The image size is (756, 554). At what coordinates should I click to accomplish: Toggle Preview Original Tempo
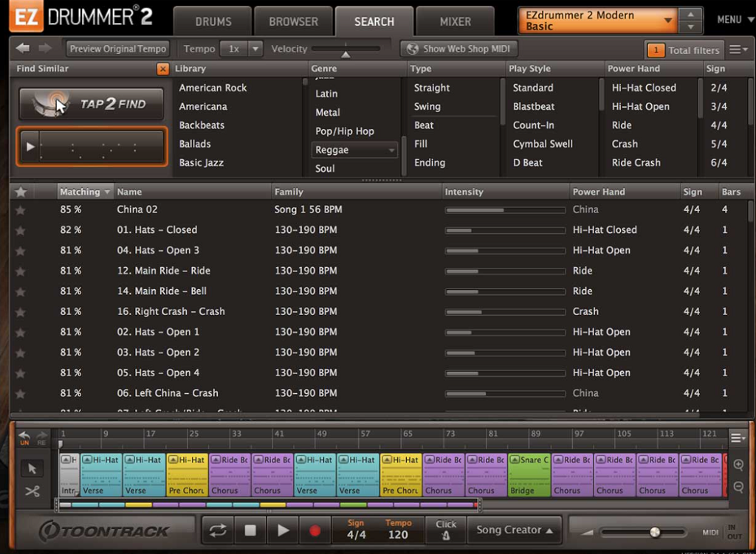pyautogui.click(x=117, y=49)
